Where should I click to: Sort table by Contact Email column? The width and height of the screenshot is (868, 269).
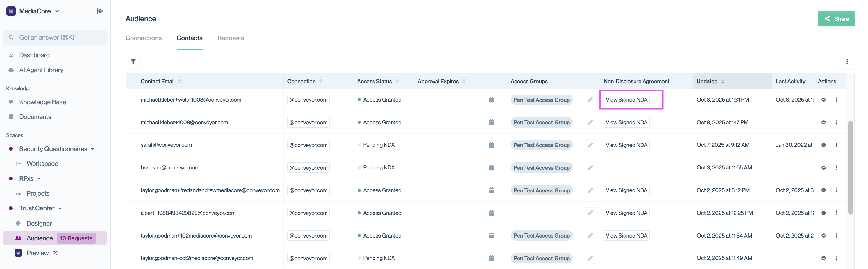pyautogui.click(x=180, y=81)
